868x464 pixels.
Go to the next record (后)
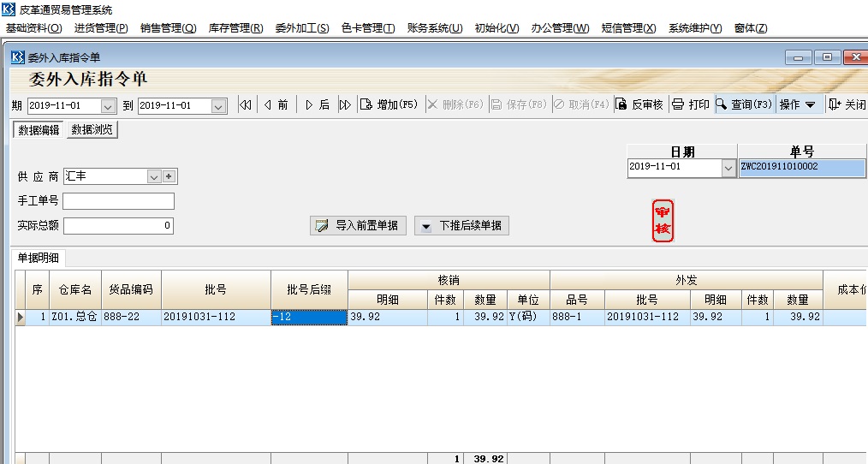click(x=318, y=104)
